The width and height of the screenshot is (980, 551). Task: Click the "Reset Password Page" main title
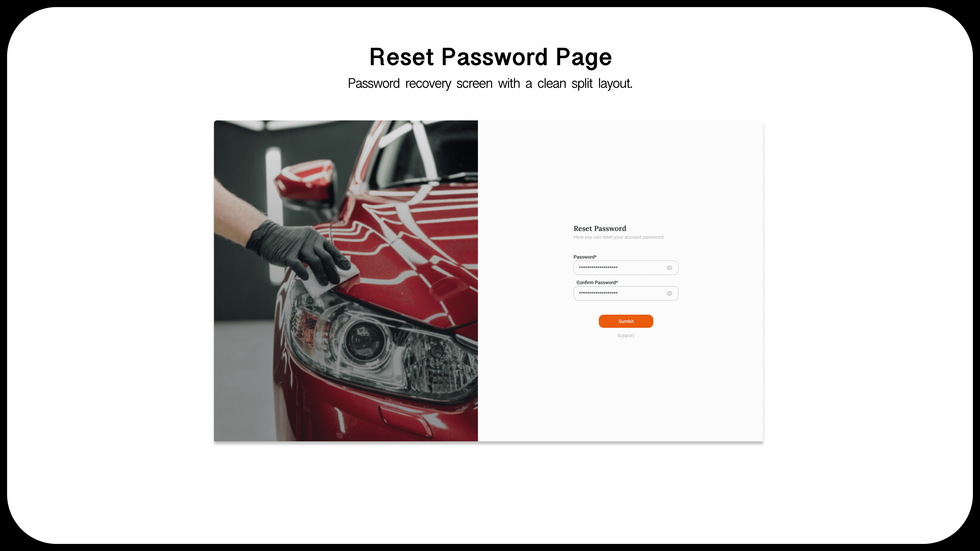pyautogui.click(x=490, y=57)
